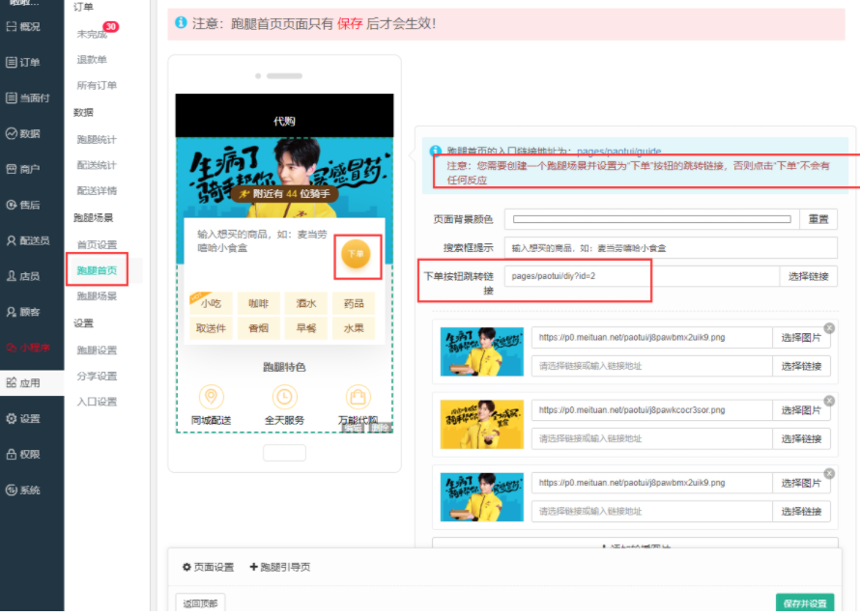Click the info icon in pink notice
The width and height of the screenshot is (860, 616).
181,22
